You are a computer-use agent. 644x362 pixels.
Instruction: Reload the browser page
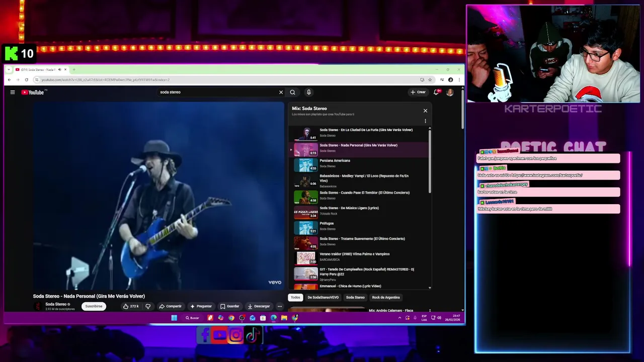(x=27, y=79)
